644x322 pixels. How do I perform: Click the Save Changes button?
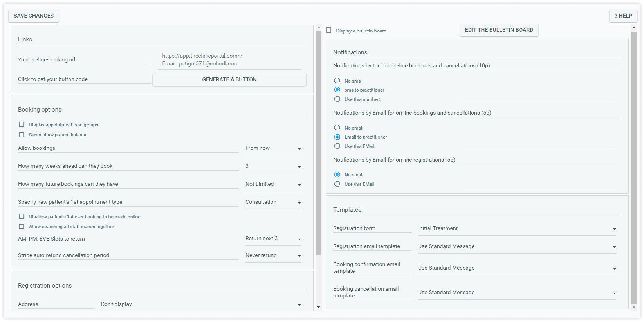point(34,16)
